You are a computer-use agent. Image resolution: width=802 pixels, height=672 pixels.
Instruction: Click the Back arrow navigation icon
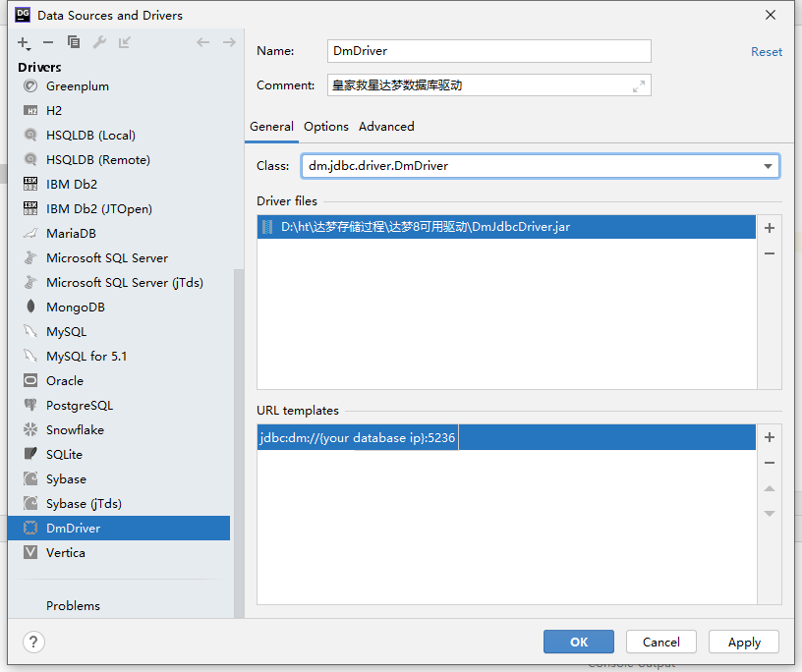(203, 42)
